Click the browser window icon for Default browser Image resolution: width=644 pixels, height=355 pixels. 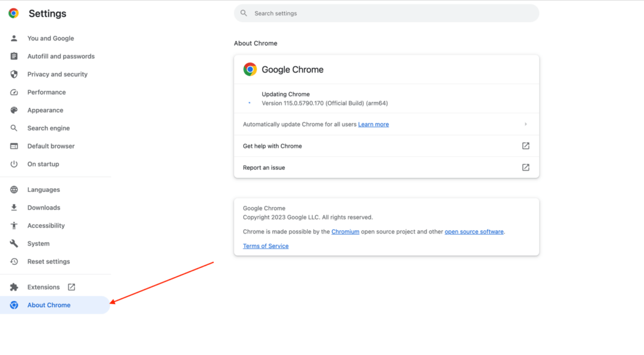tap(14, 146)
